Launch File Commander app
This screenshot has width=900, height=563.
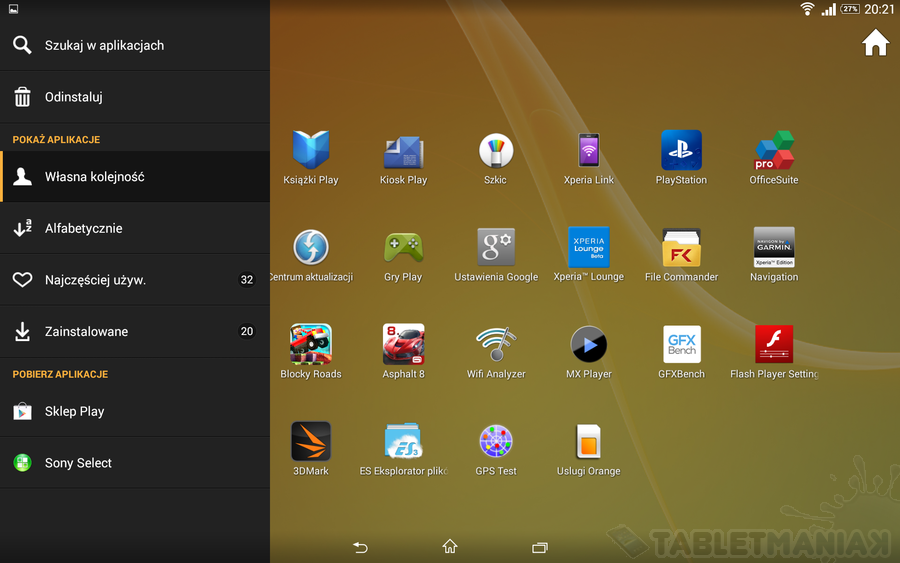[x=681, y=249]
